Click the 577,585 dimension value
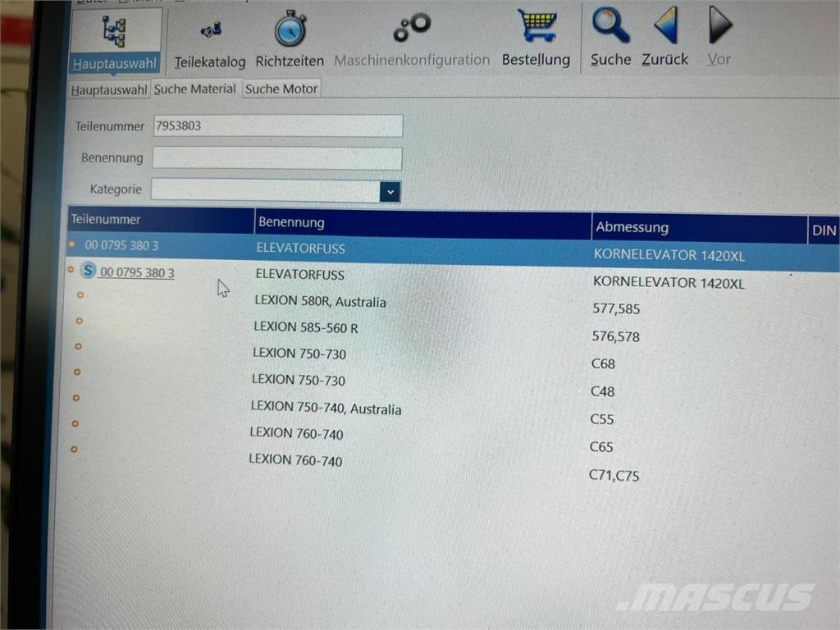The width and height of the screenshot is (840, 630). click(x=616, y=308)
